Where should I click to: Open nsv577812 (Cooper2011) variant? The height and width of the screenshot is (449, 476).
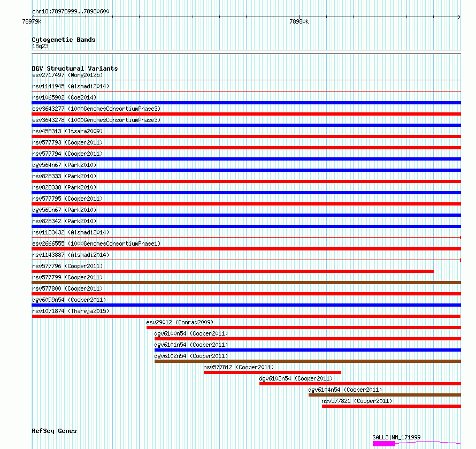tap(239, 367)
